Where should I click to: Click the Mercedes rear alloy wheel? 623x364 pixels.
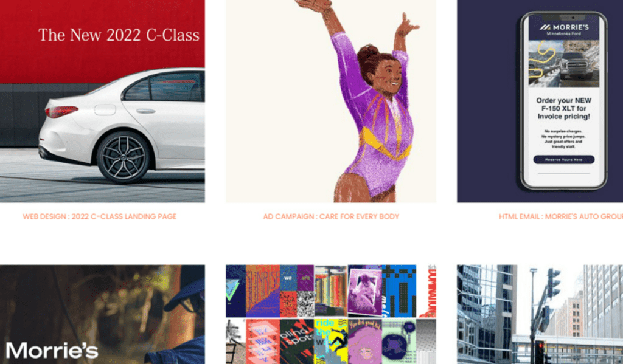(x=124, y=157)
